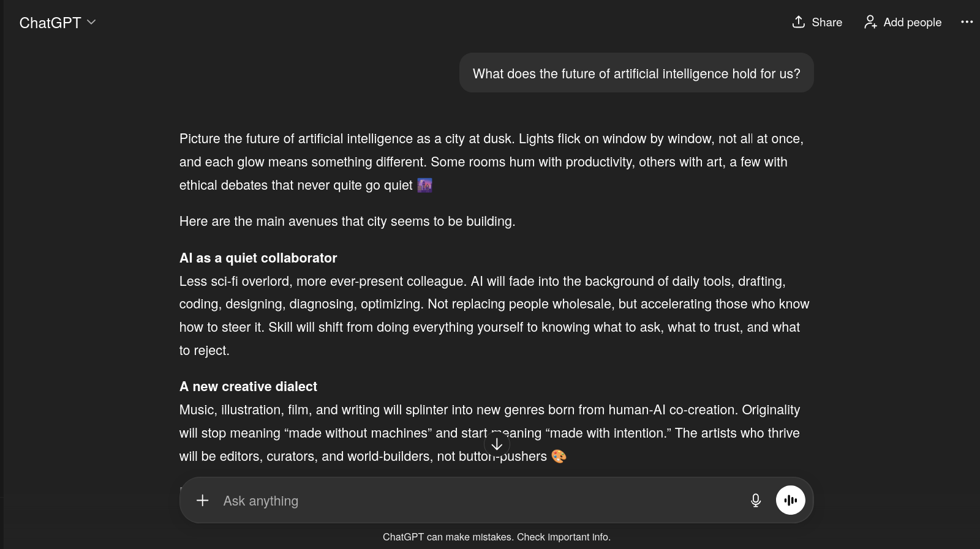This screenshot has height=549, width=980.
Task: Start voice mode with the waveform icon
Action: pos(790,500)
